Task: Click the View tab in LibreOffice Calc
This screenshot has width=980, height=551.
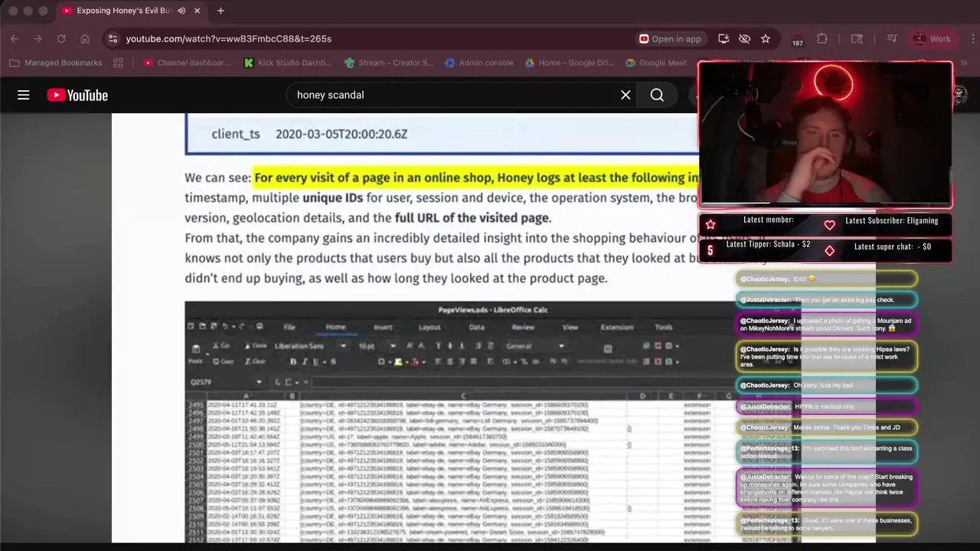Action: pos(570,327)
